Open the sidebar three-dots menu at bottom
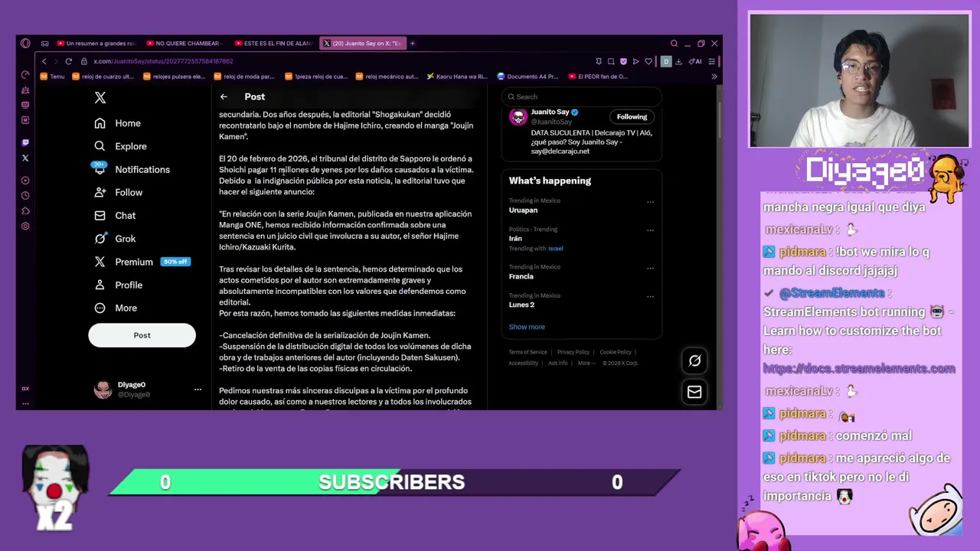Screen dimensions: 980x551 tap(25, 403)
